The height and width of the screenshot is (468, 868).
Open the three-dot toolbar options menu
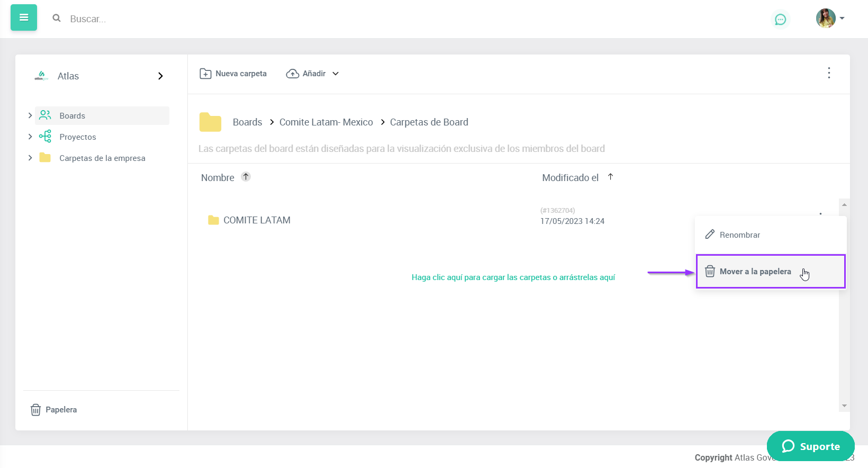(x=829, y=73)
